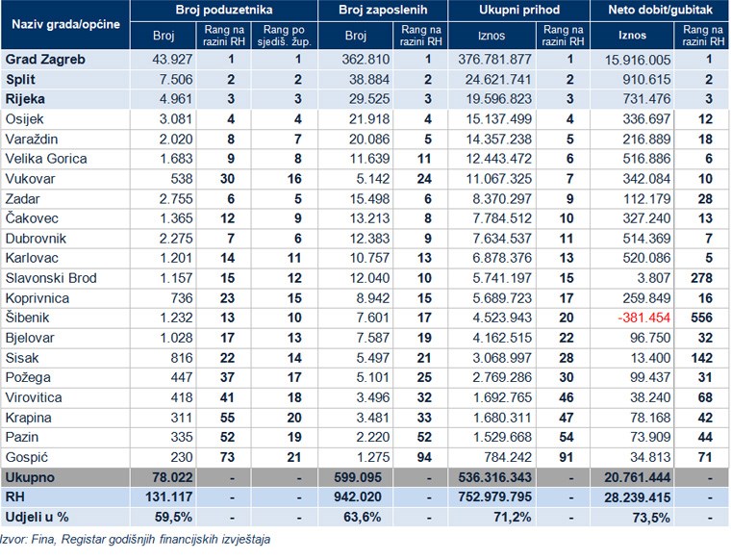Click the 'Rang po sjediš. žup.' subheader
The image size is (731, 560).
[284, 36]
